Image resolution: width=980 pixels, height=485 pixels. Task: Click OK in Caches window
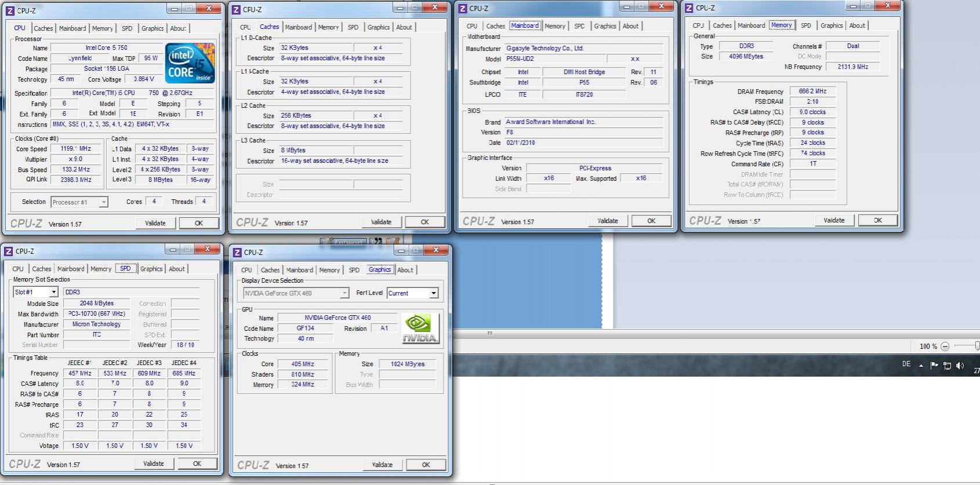[x=425, y=222]
